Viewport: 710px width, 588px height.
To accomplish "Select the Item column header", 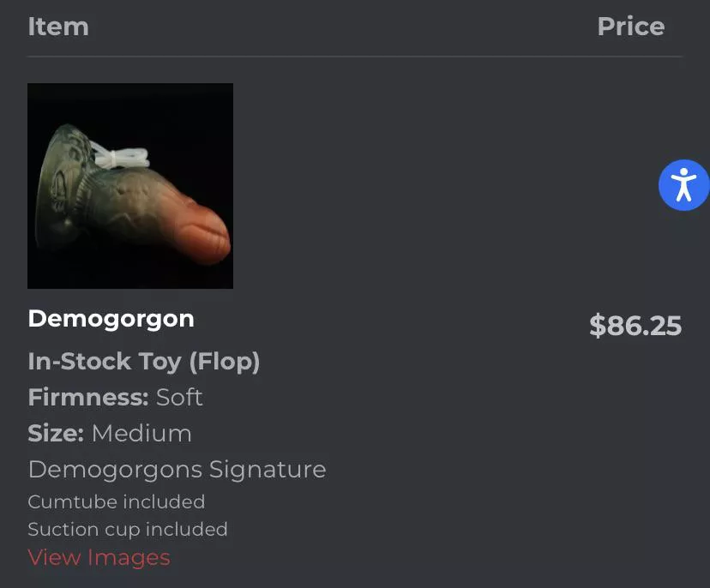I will [x=57, y=27].
